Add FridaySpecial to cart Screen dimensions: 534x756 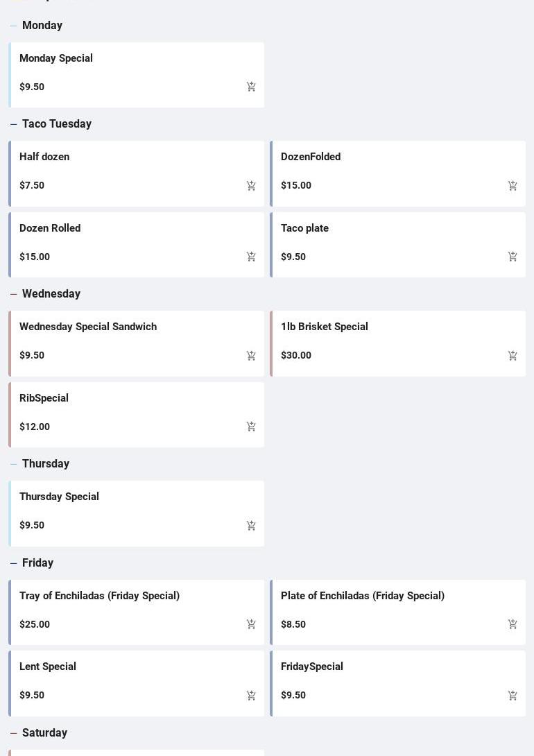click(x=513, y=696)
